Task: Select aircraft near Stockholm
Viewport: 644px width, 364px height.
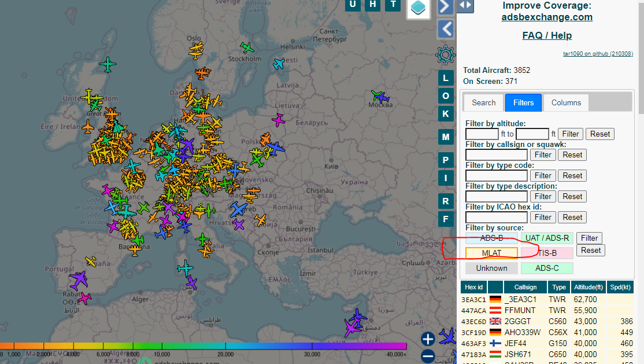Action: click(247, 47)
